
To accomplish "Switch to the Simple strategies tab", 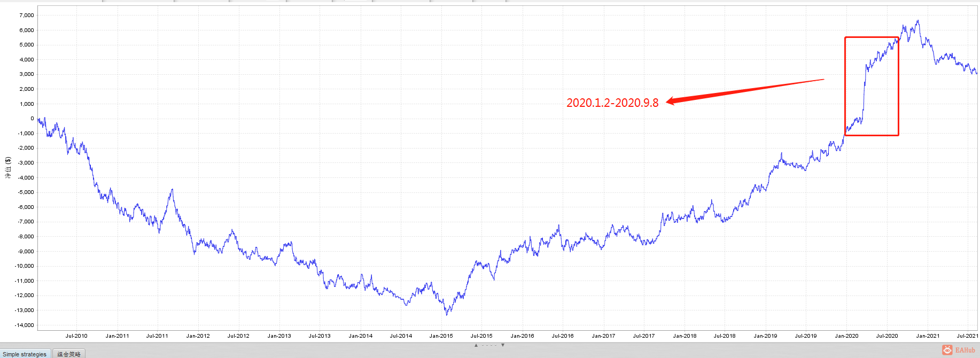I will click(x=25, y=354).
